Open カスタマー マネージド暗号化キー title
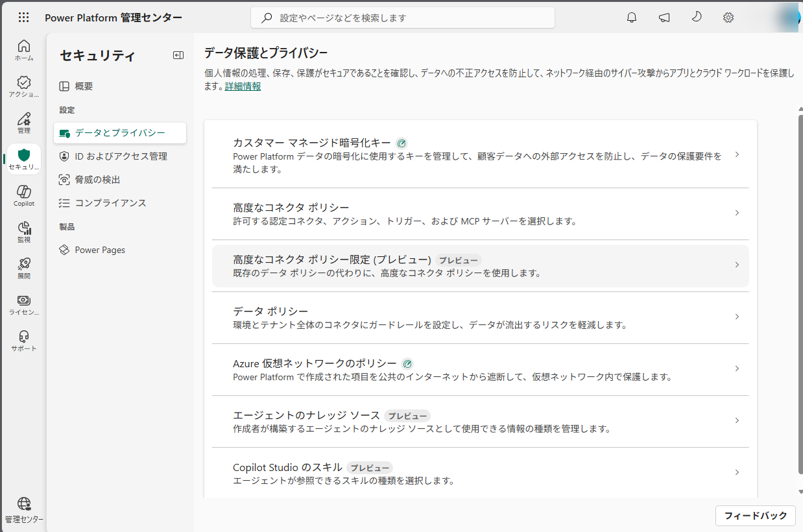The height and width of the screenshot is (532, 803). (312, 143)
